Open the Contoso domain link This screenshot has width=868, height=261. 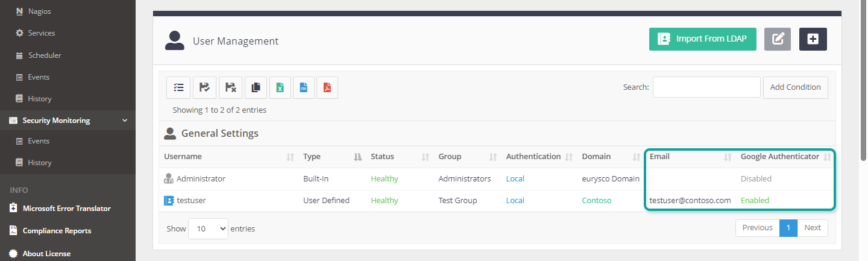(597, 201)
